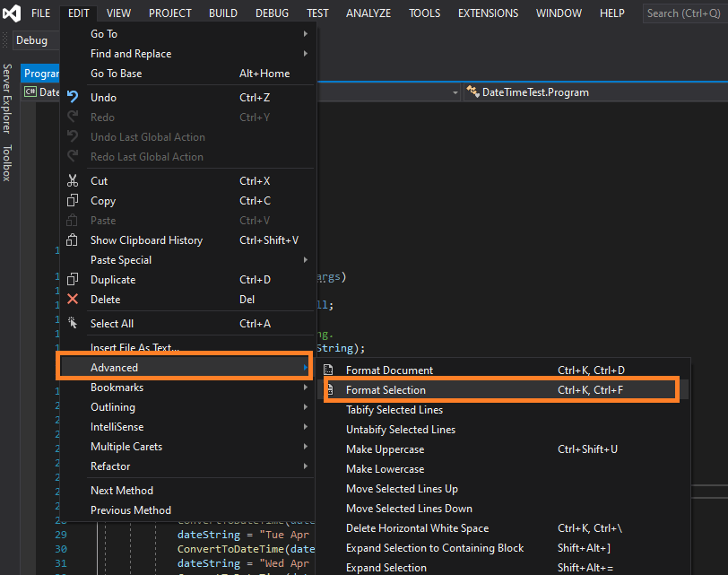This screenshot has height=575, width=728.
Task: Click the DateTimeTest.Program class icon
Action: pos(472,91)
